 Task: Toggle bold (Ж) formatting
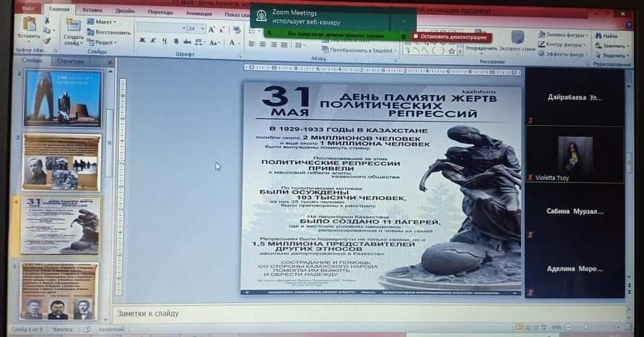pyautogui.click(x=142, y=40)
